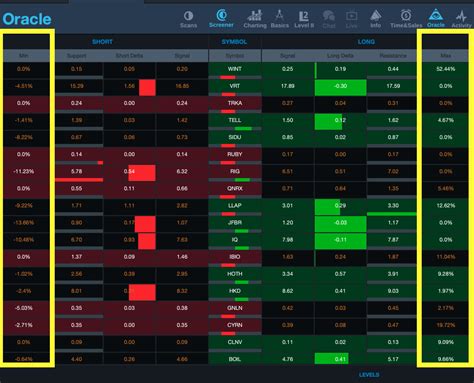Click the LONG section header

(x=366, y=42)
